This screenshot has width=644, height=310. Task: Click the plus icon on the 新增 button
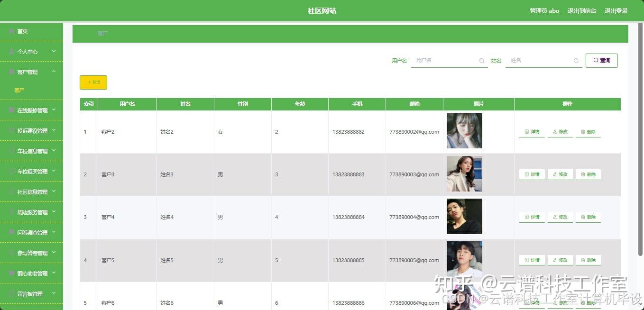[89, 82]
